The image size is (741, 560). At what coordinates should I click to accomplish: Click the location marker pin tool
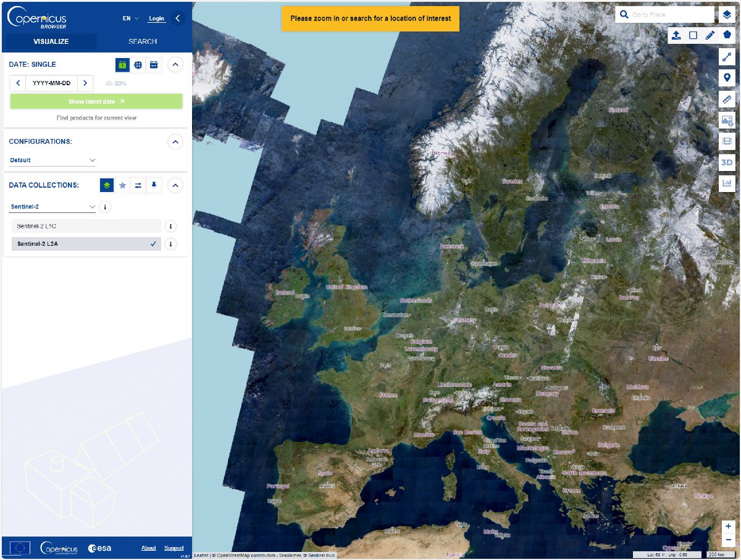[727, 78]
